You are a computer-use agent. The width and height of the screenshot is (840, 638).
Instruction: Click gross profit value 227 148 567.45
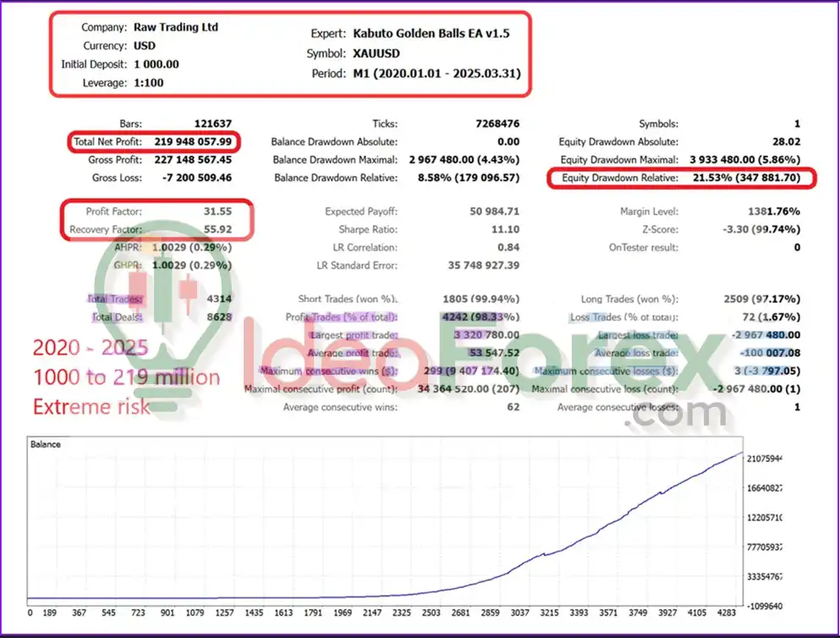pos(193,160)
